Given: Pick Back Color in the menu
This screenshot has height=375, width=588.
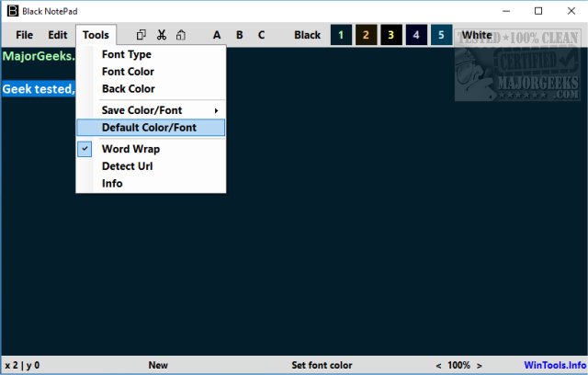Looking at the screenshot, I should click(151, 89).
